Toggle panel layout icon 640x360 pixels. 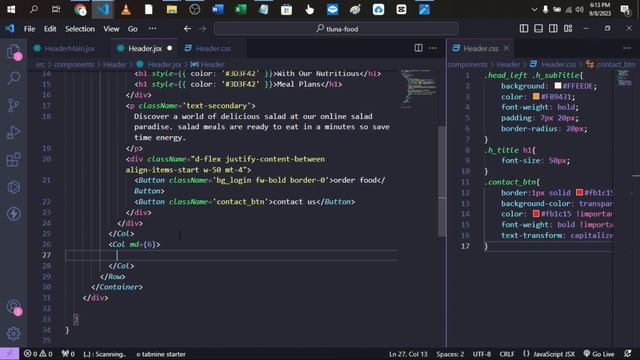538,29
